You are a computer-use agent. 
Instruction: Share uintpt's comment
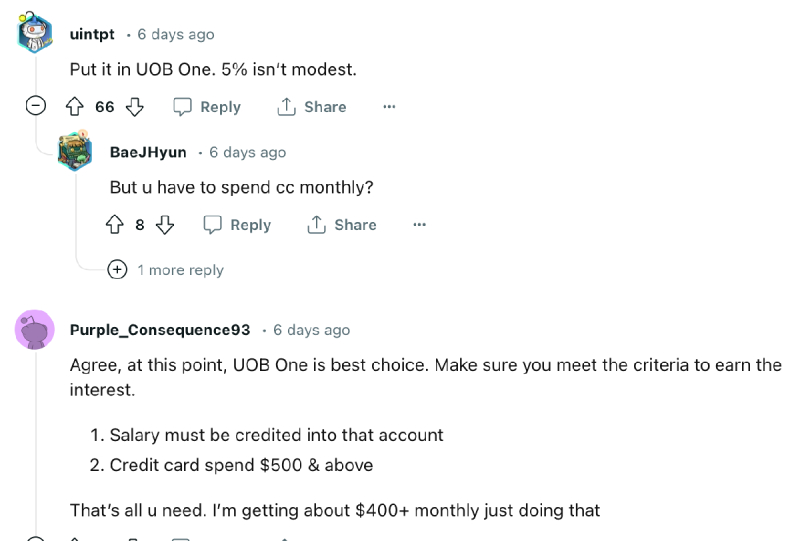(x=311, y=107)
